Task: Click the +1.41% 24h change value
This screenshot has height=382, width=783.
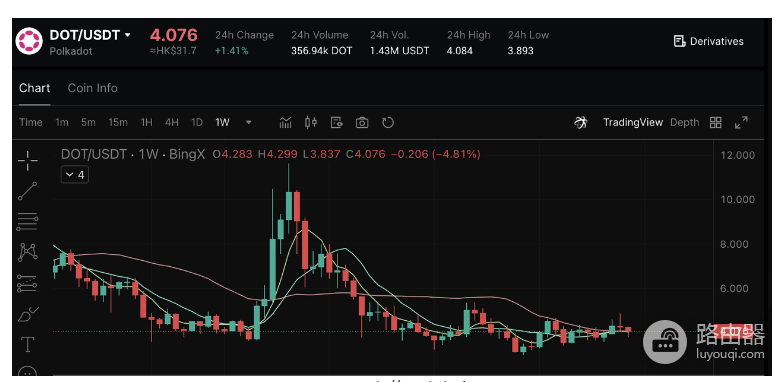Action: point(232,50)
